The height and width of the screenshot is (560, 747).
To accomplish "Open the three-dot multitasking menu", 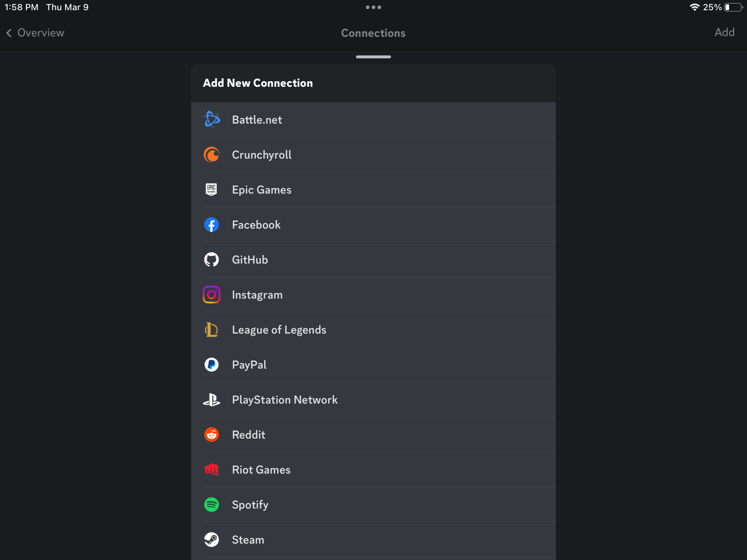I will point(373,7).
